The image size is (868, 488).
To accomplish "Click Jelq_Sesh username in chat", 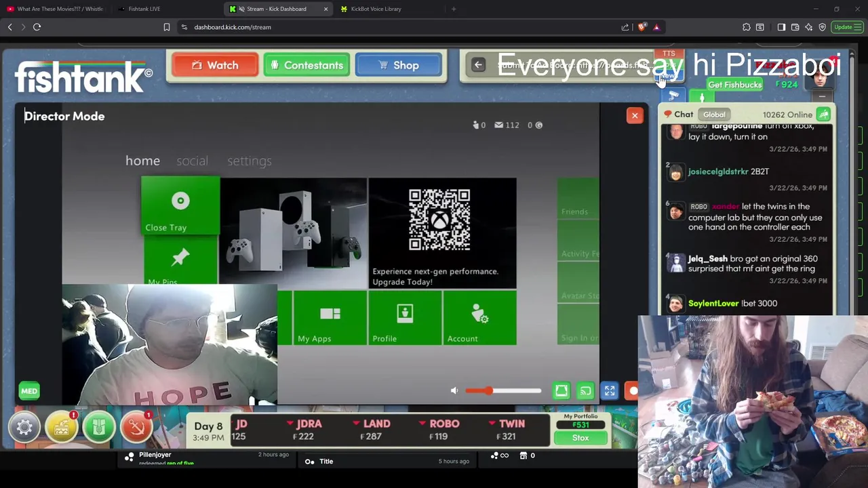I will 707,259.
